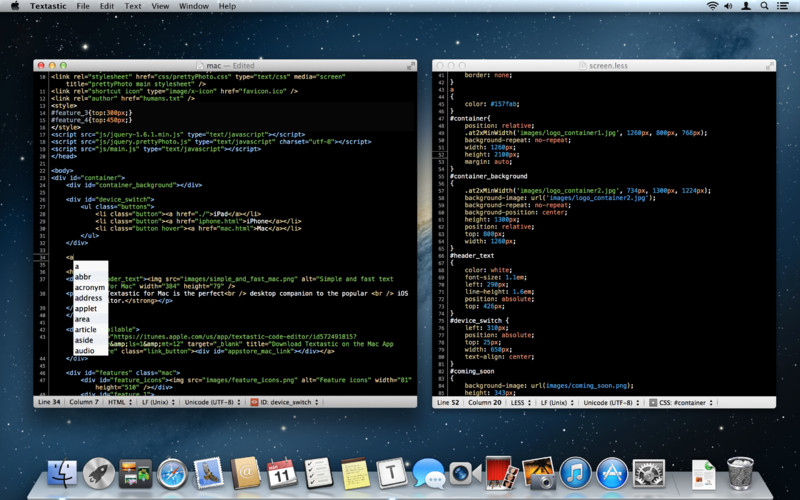Choose 'a' from autocomplete list
This screenshot has width=800, height=500.
[91, 266]
